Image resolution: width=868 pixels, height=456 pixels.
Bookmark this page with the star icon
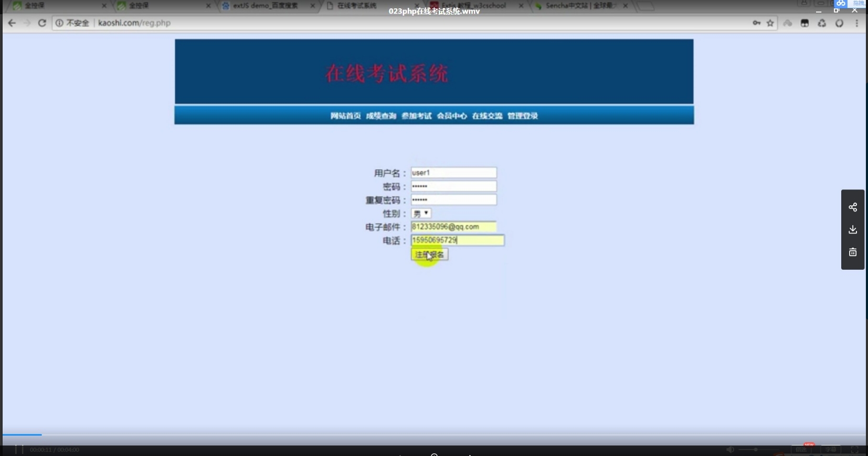click(x=770, y=23)
